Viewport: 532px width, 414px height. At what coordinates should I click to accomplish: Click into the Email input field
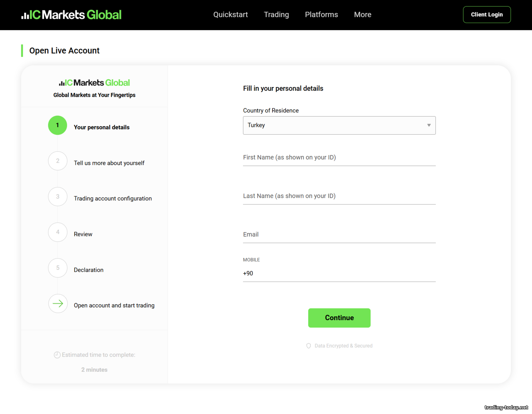pos(339,235)
